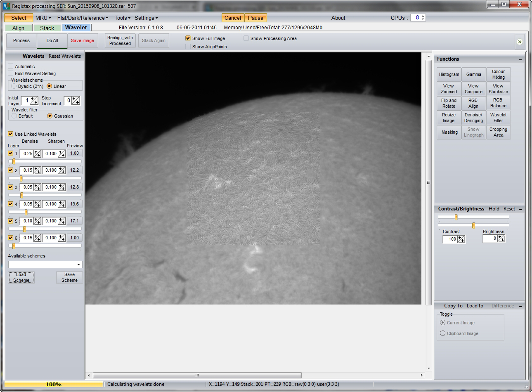Switch to the Stack tab
Viewport: 532px width, 392px height.
tap(47, 28)
